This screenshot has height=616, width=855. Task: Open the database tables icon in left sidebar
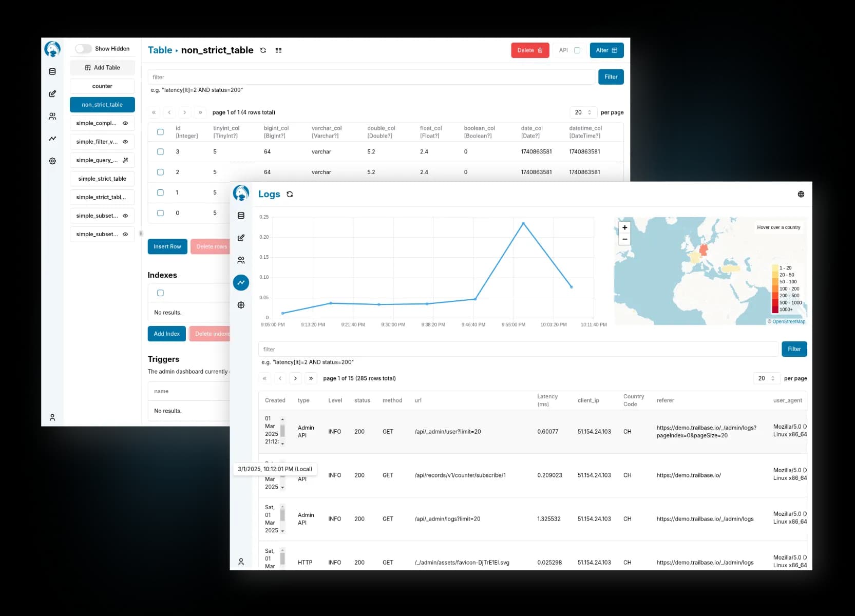coord(52,72)
